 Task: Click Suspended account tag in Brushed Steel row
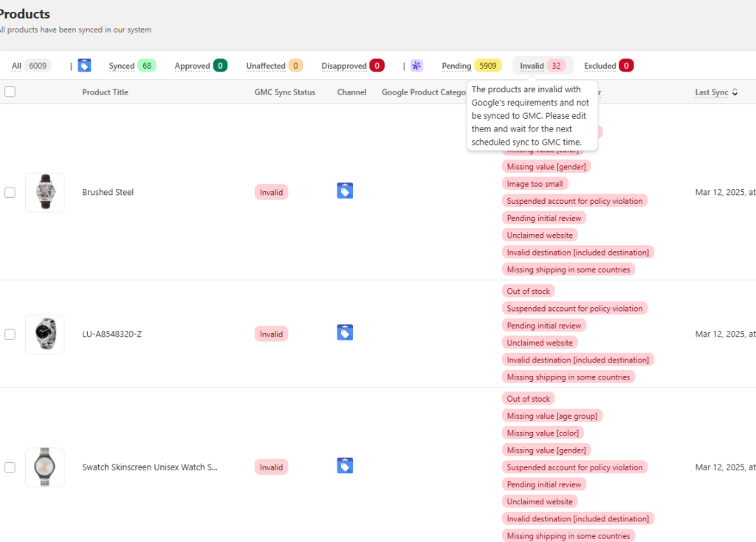pos(574,201)
